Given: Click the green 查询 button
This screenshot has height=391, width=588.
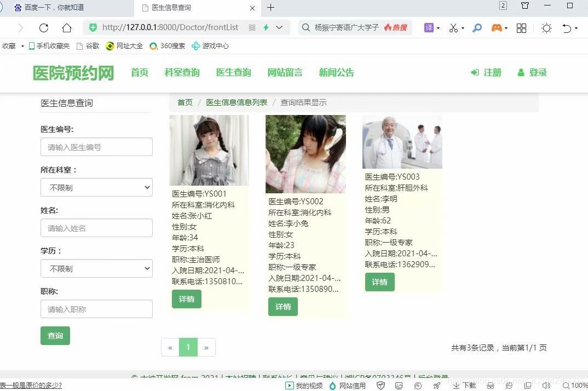Looking at the screenshot, I should 55,336.
